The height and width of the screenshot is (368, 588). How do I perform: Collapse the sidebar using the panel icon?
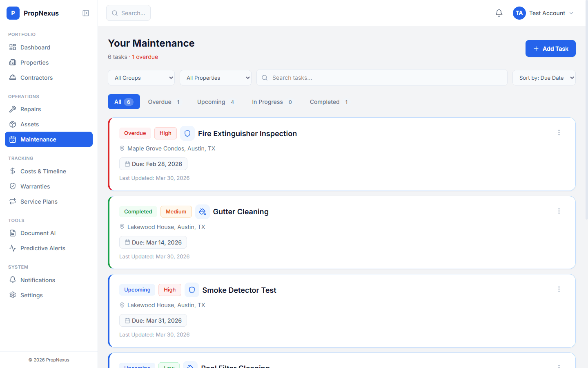point(86,13)
